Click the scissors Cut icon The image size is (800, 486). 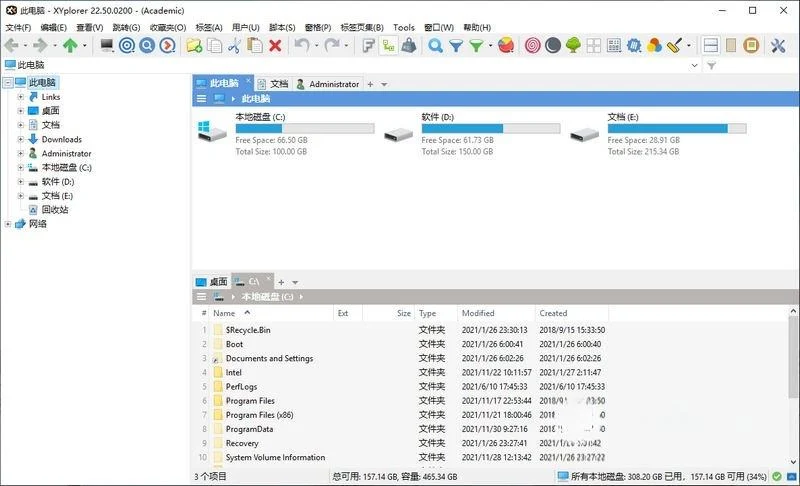233,45
